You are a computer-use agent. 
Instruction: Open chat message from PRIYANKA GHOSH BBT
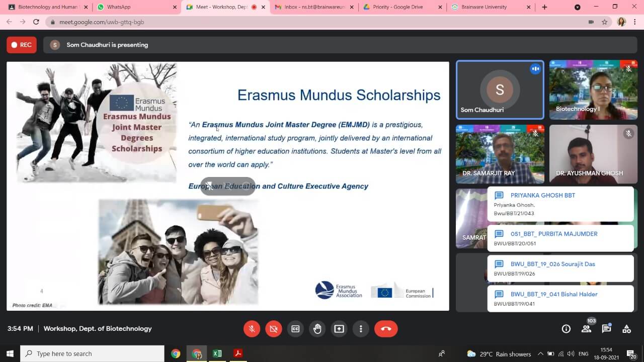[560, 204]
